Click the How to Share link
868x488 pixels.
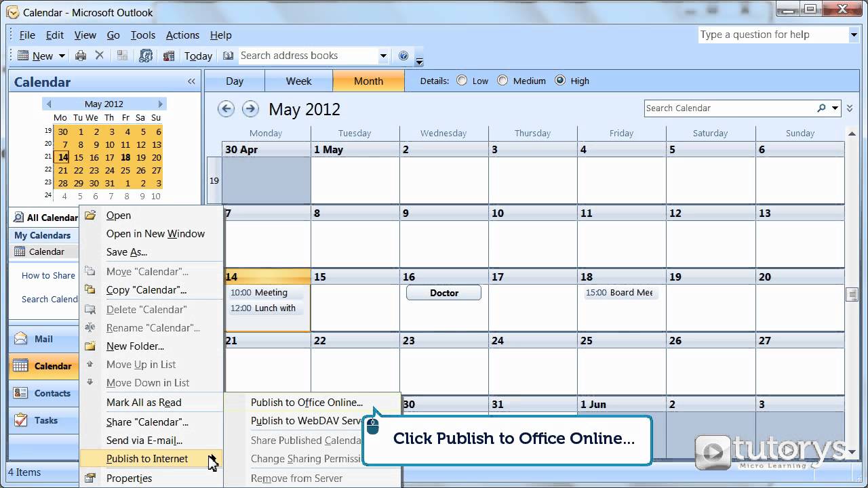click(48, 275)
